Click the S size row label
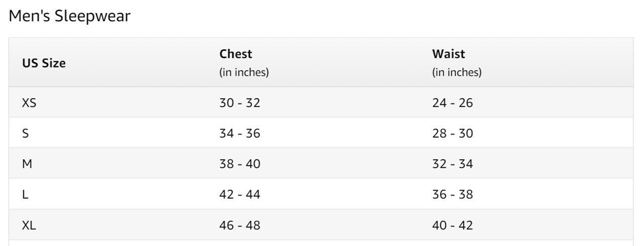The height and width of the screenshot is (246, 644). tap(25, 134)
